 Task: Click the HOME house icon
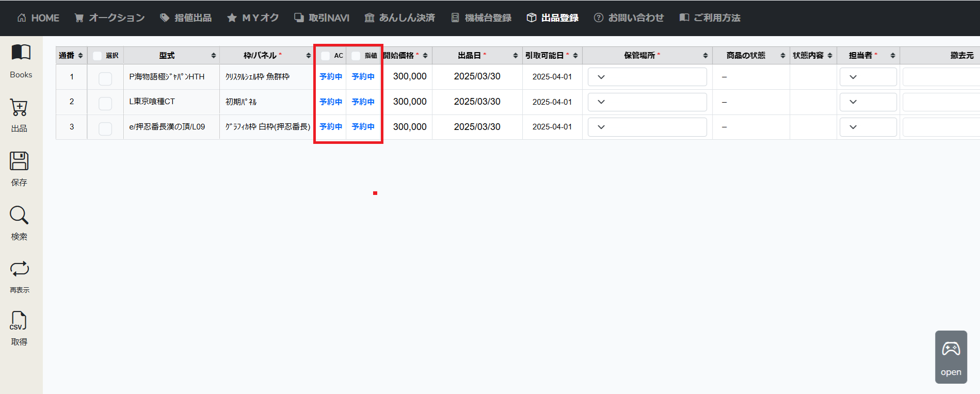pyautogui.click(x=22, y=18)
